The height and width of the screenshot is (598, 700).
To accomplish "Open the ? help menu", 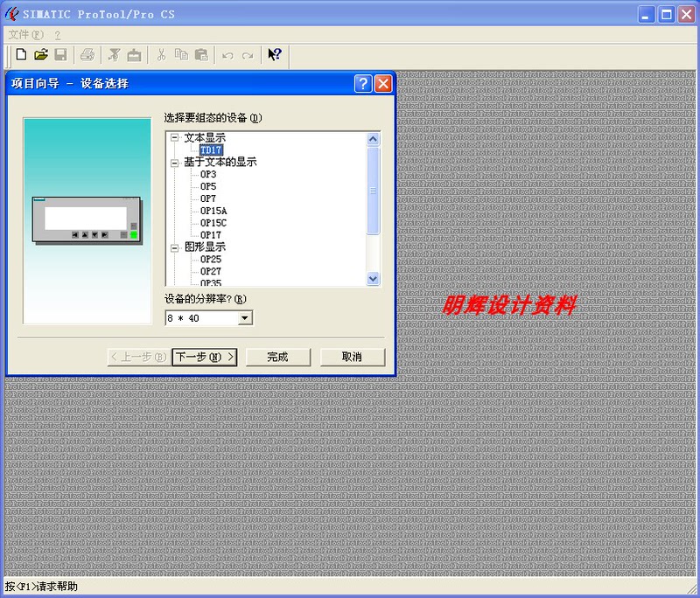I will coord(58,35).
